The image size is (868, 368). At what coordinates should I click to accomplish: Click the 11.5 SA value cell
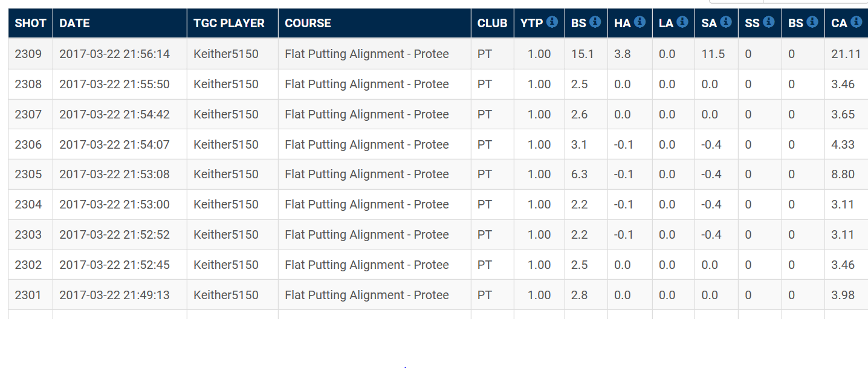(713, 54)
